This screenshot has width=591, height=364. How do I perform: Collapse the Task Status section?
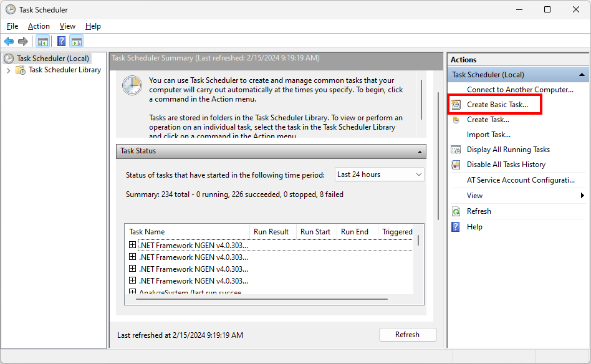click(420, 151)
